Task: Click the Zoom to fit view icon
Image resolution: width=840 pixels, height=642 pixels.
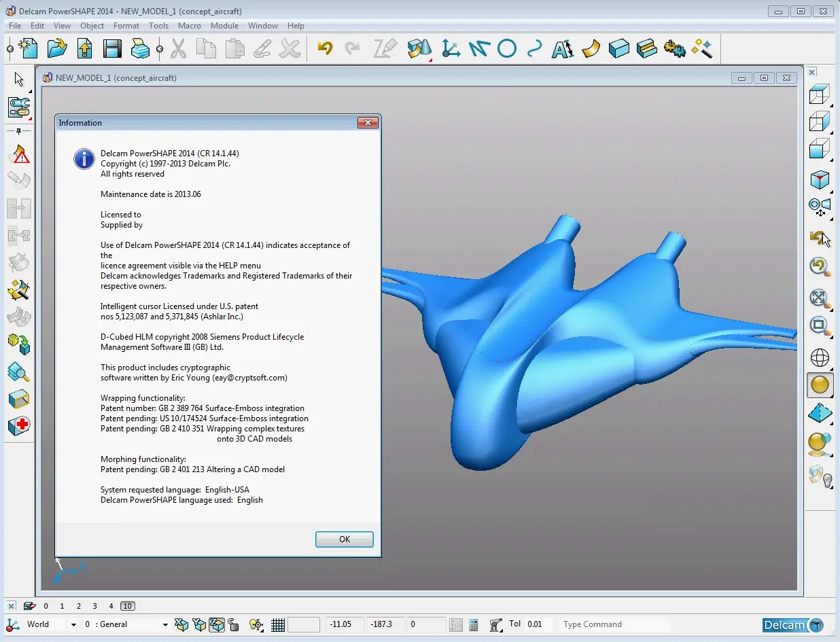Action: tap(820, 298)
